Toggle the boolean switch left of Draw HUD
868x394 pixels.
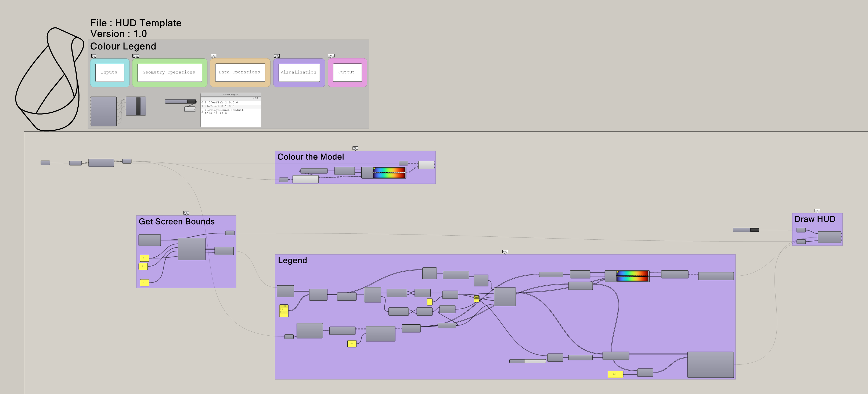(x=754, y=230)
